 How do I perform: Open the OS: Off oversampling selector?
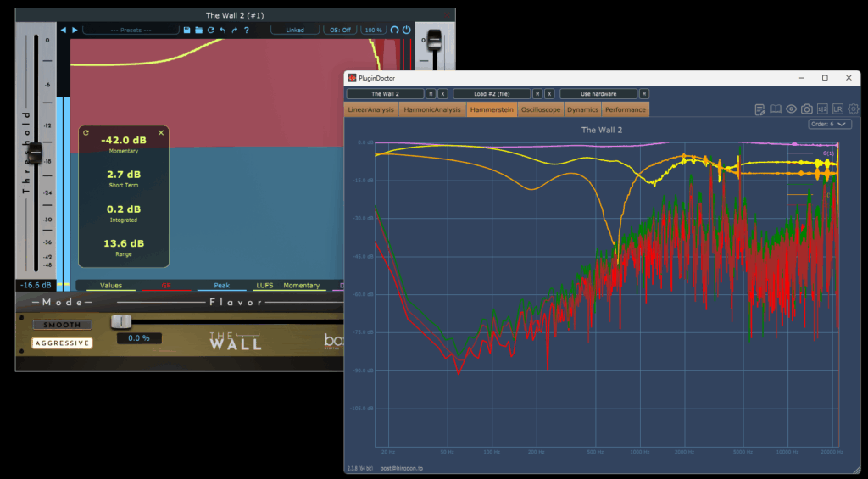click(340, 30)
